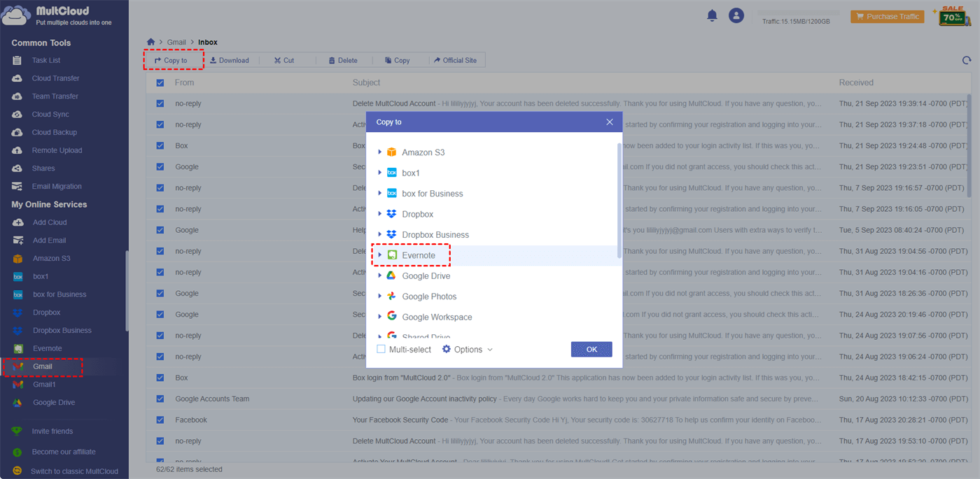Click the Delete toolbar button

click(x=342, y=60)
